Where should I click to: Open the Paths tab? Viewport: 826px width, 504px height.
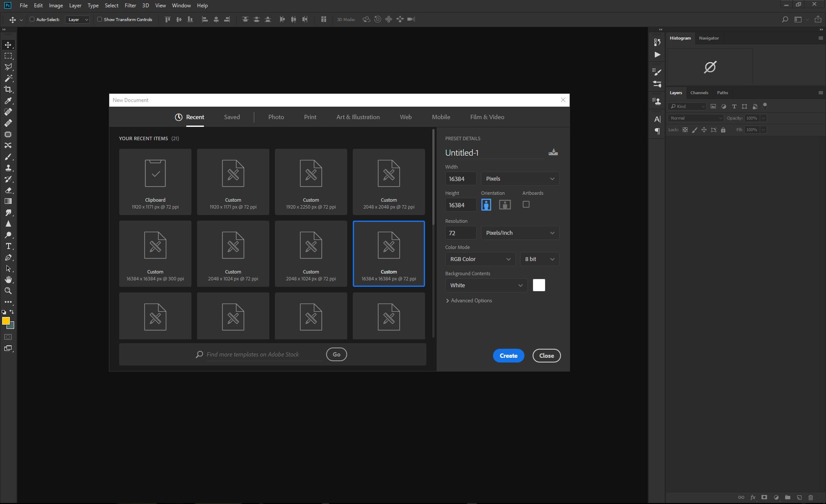[722, 93]
